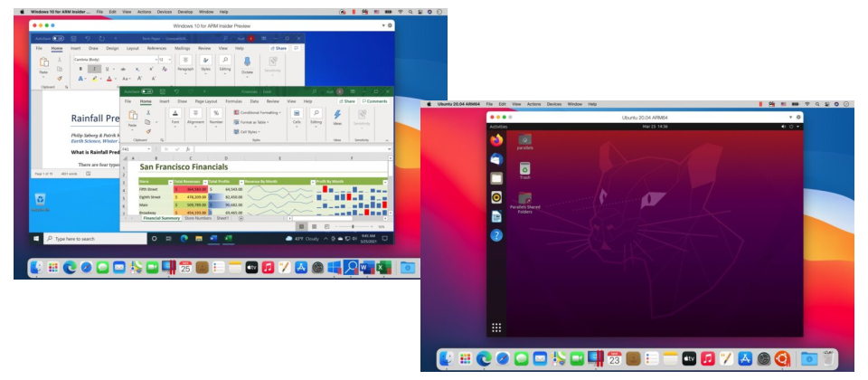Switch Excel to Page Break Preview button

tap(326, 226)
